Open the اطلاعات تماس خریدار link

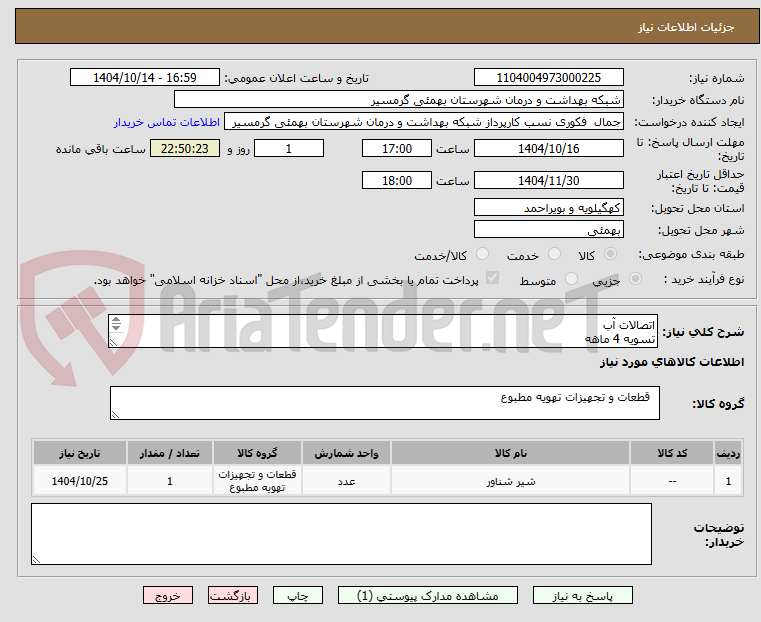coord(167,122)
